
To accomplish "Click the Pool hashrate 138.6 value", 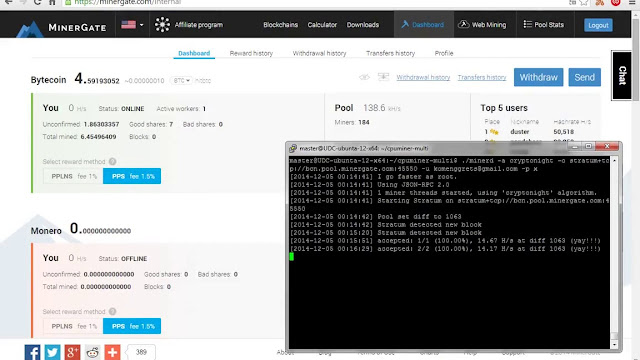I will (374, 108).
